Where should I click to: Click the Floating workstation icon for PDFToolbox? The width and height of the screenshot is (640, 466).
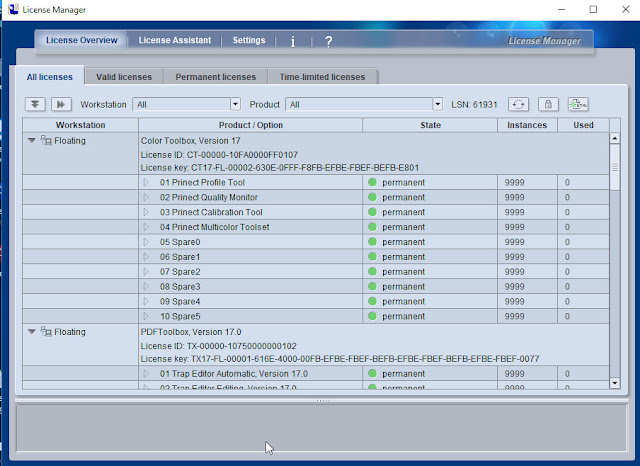click(46, 332)
